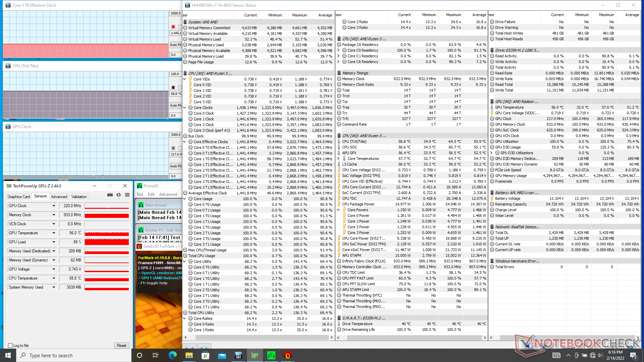Select the Sensors tab in GPU-Z
644x362 pixels.
click(x=41, y=196)
